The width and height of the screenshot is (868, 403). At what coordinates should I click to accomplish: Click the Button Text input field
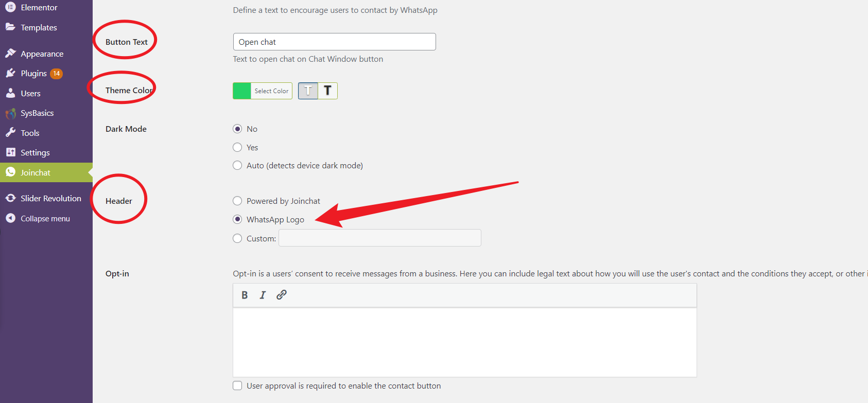(x=335, y=42)
